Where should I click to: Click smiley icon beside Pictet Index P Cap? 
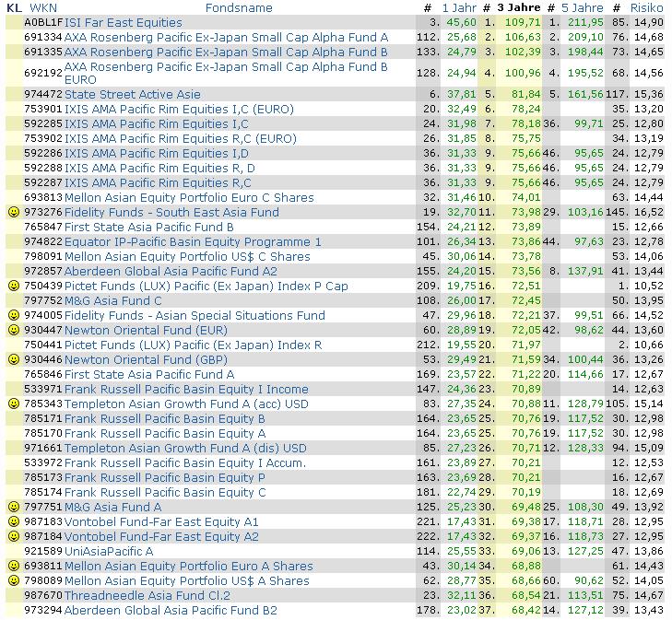[x=14, y=286]
